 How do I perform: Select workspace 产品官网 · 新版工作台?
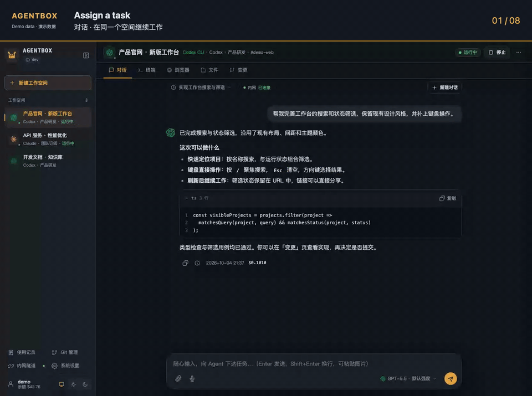coord(48,117)
